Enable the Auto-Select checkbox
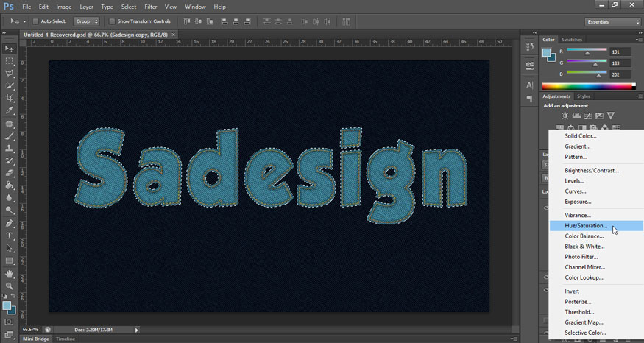The height and width of the screenshot is (343, 644). pos(35,21)
